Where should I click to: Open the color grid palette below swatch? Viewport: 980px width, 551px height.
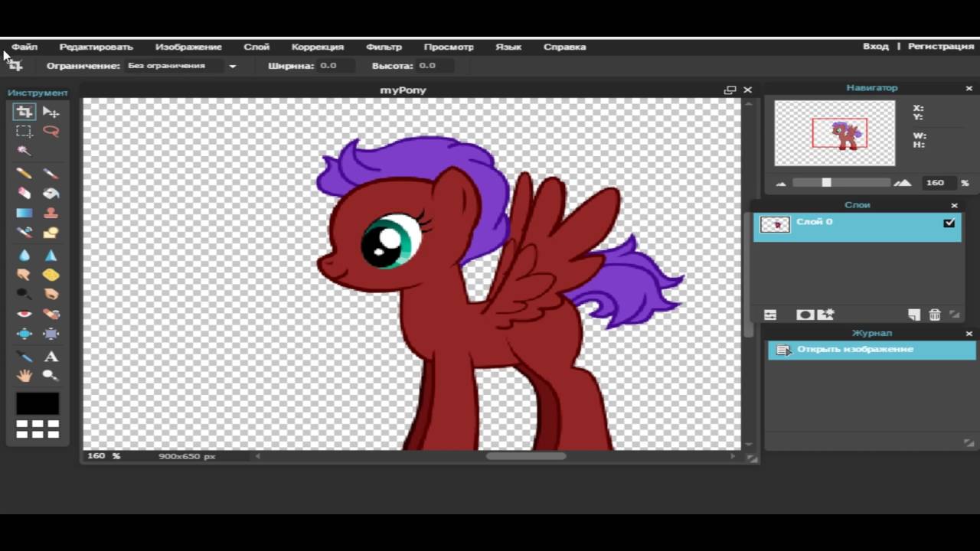click(38, 429)
